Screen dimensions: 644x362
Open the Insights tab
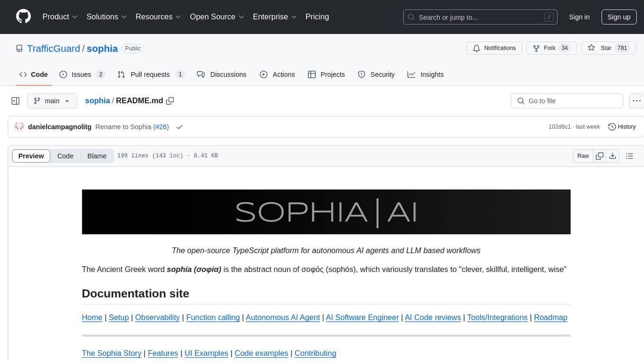pos(426,74)
